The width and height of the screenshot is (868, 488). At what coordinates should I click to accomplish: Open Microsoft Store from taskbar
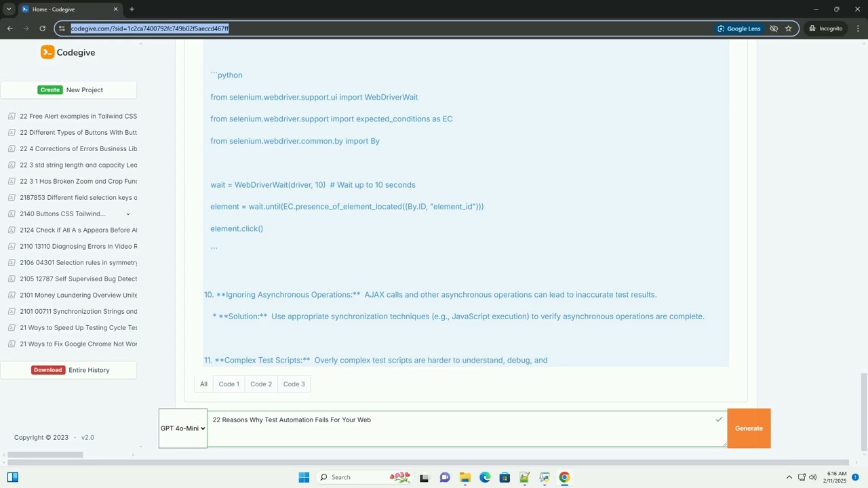(x=505, y=477)
